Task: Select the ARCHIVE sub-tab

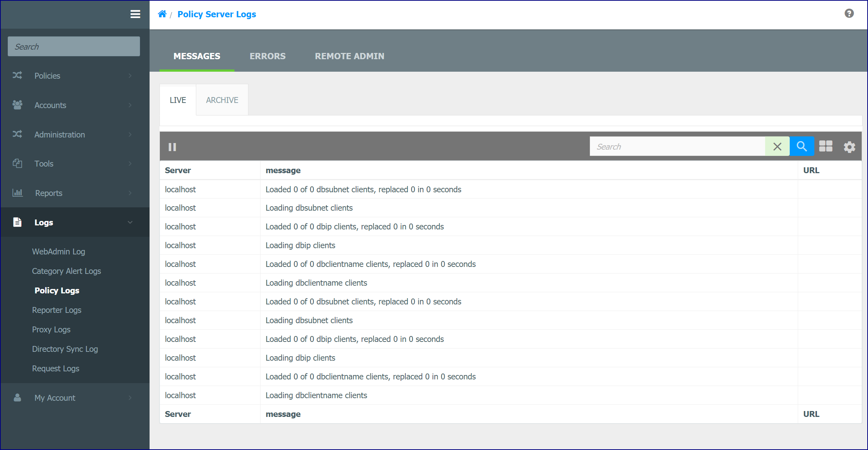Action: (222, 100)
